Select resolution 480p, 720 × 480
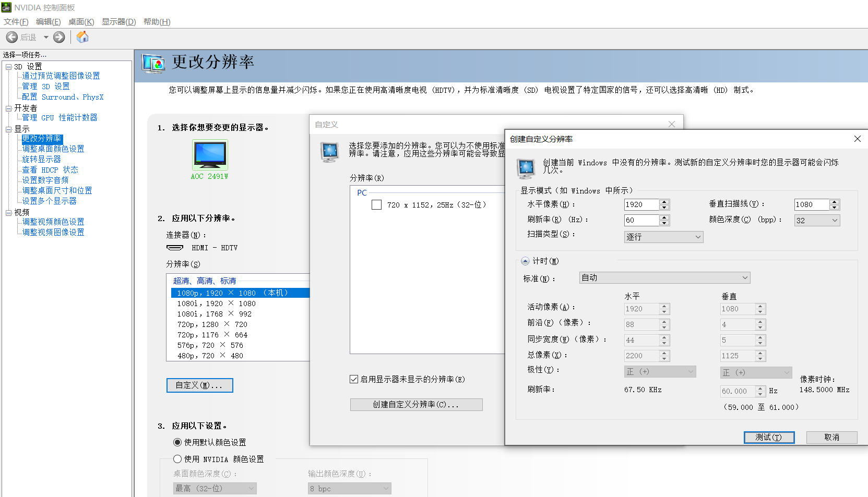 tap(240, 356)
